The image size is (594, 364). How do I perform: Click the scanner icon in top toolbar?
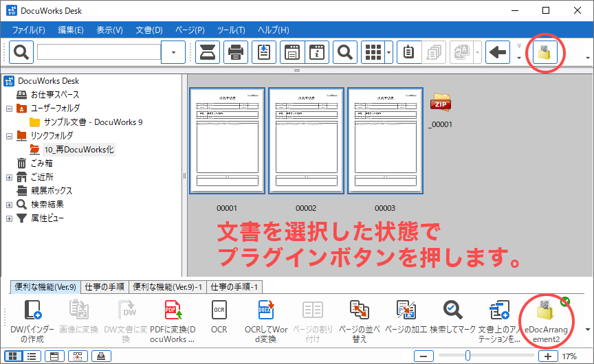click(x=207, y=52)
